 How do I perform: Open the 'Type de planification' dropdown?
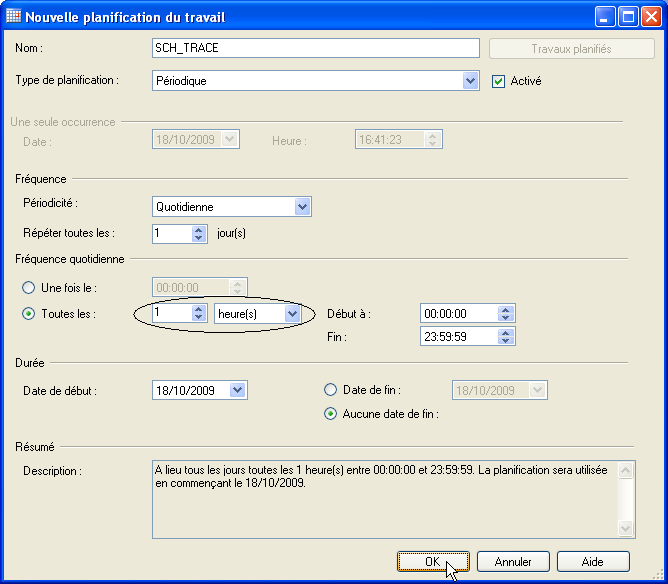tap(471, 81)
